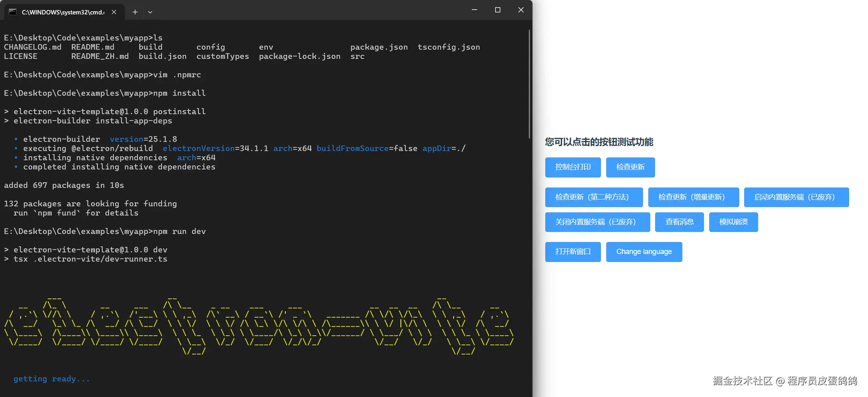Click 'added 697 packages in 10s' line
The height and width of the screenshot is (397, 868).
pos(64,185)
